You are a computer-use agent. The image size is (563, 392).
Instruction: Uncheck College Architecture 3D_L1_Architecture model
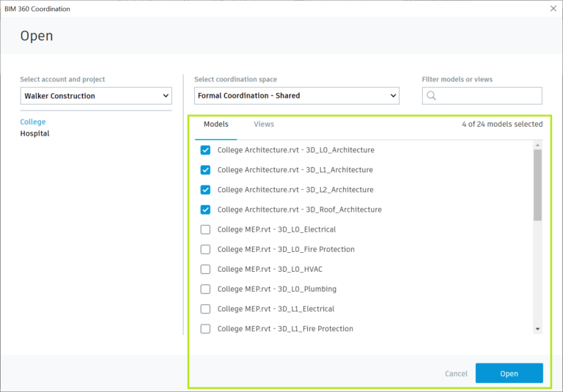pos(205,170)
